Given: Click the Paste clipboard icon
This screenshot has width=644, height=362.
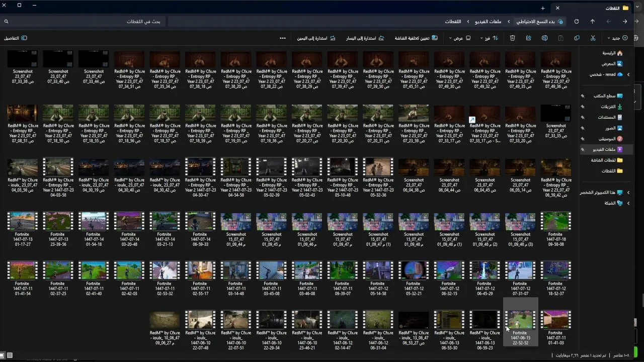Looking at the screenshot, I should click(x=561, y=38).
